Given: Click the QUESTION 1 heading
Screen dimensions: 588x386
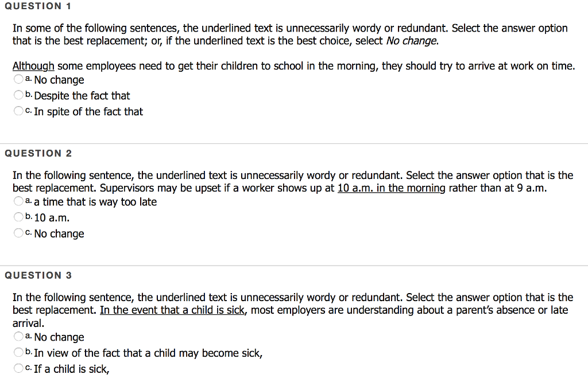Looking at the screenshot, I should pyautogui.click(x=38, y=6).
